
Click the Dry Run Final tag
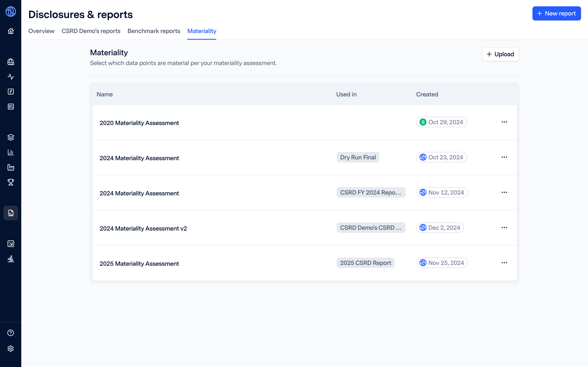click(x=358, y=157)
